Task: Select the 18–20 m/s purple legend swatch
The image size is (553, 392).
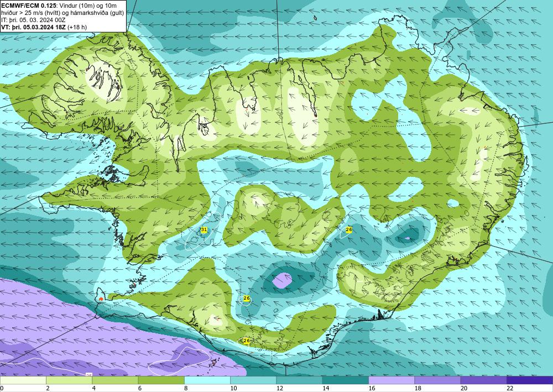Action: (x=437, y=380)
